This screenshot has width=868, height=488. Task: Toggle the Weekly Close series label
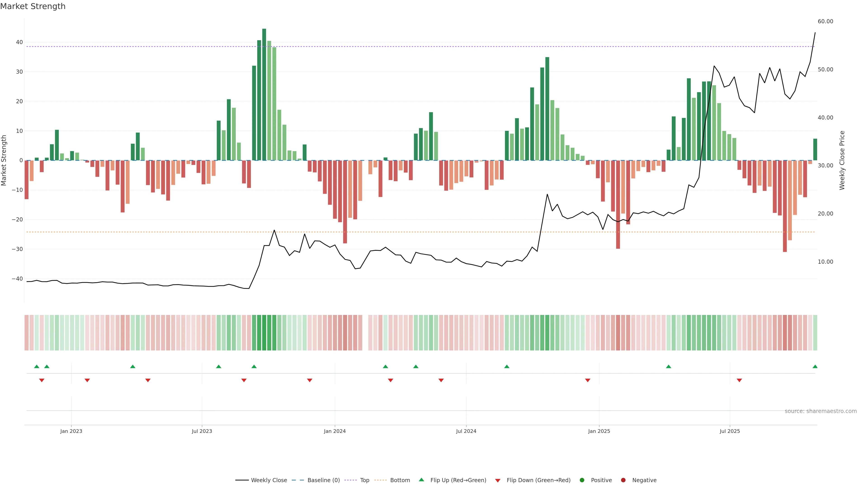269,480
